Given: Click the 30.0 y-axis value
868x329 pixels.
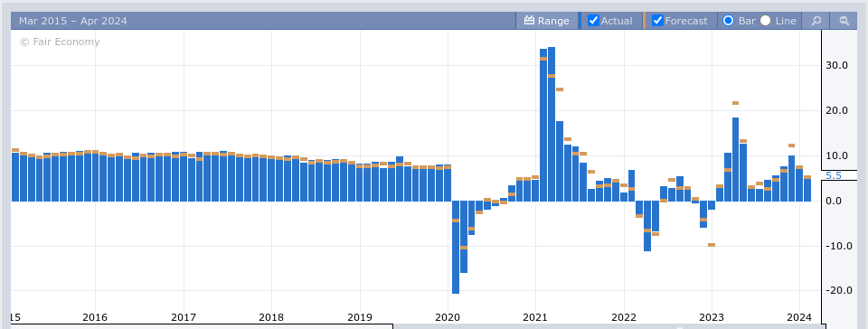Looking at the screenshot, I should pyautogui.click(x=837, y=65).
